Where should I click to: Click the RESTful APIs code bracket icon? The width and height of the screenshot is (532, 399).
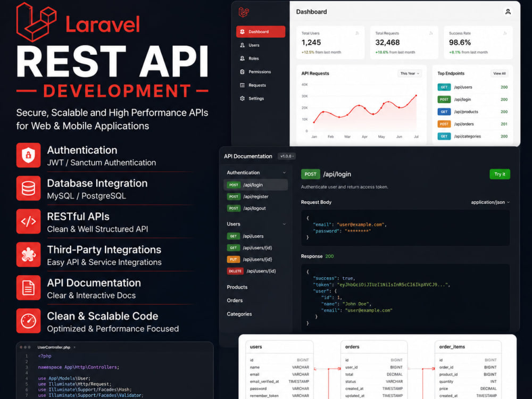pos(29,221)
